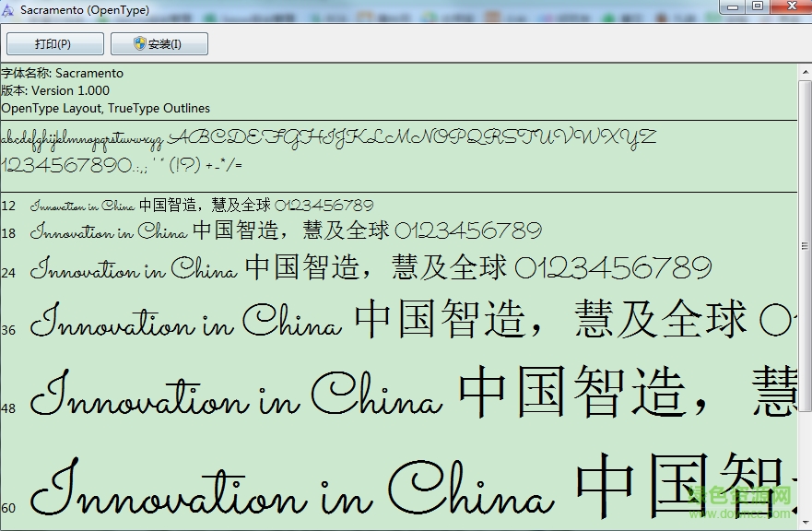Click the size 12 sample line
The width and height of the screenshot is (812, 531).
tap(202, 206)
